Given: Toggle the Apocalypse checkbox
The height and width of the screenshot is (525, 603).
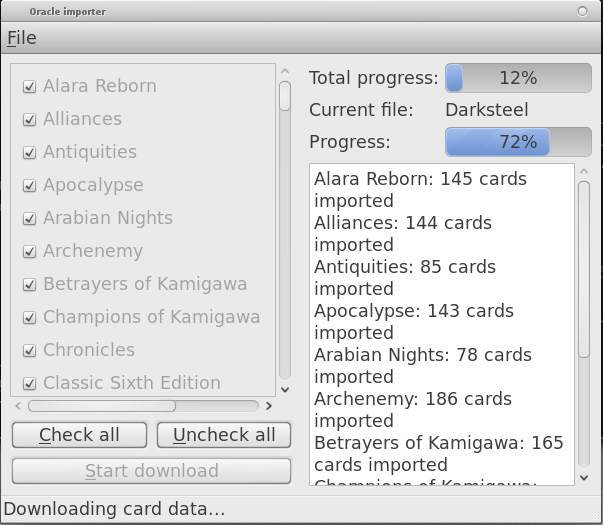Looking at the screenshot, I should pos(30,185).
